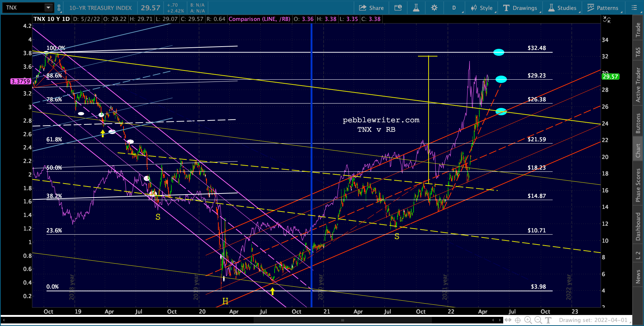Open the Studies dropdown menu
Screen dimensions: 644x326
pos(562,8)
